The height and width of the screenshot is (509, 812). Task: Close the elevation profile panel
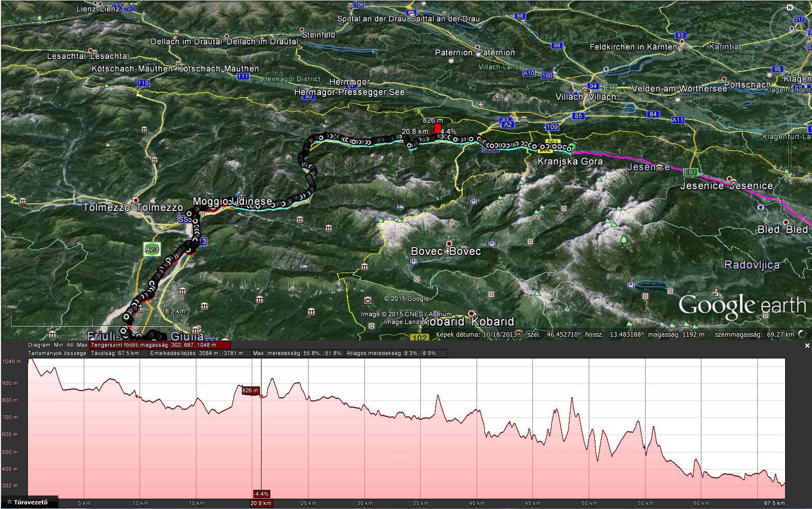point(807,346)
